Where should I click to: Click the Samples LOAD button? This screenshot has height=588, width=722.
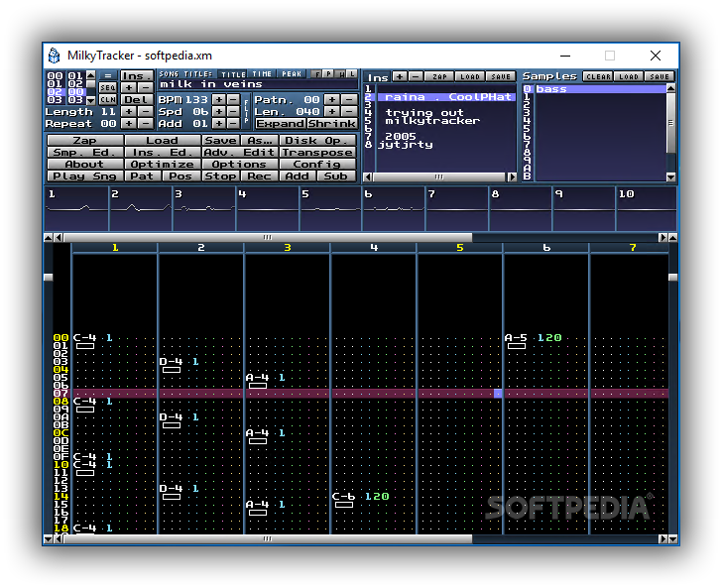tap(629, 76)
